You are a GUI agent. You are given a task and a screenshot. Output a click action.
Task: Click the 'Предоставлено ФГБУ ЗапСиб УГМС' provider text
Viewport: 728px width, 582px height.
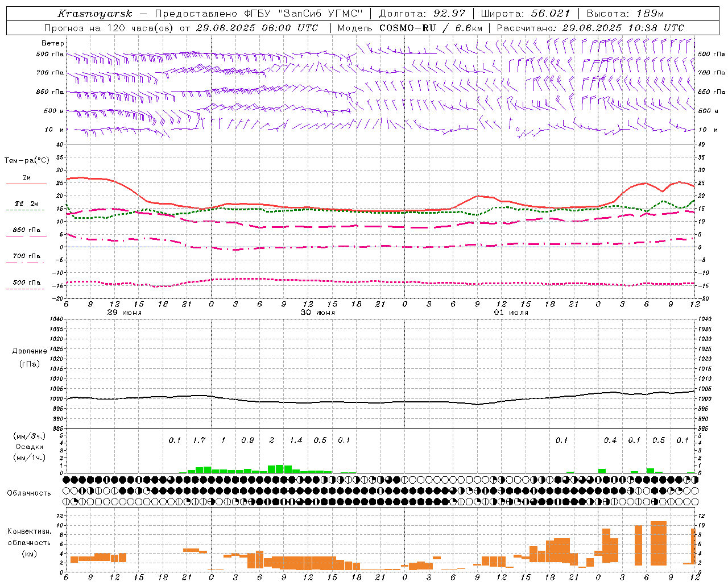(x=259, y=14)
